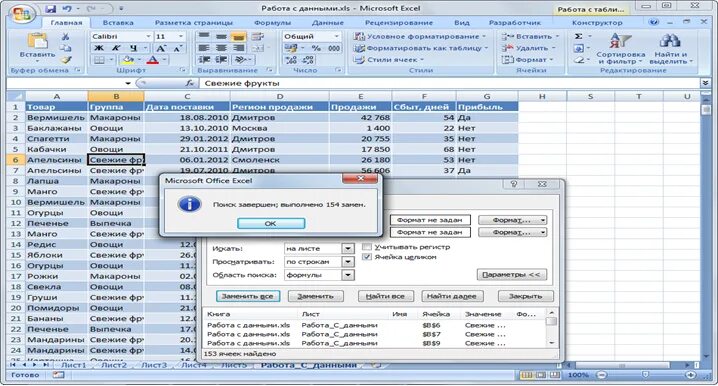The width and height of the screenshot is (718, 386).
Task: Click the Copy icon in clipboard group
Action: (65, 48)
